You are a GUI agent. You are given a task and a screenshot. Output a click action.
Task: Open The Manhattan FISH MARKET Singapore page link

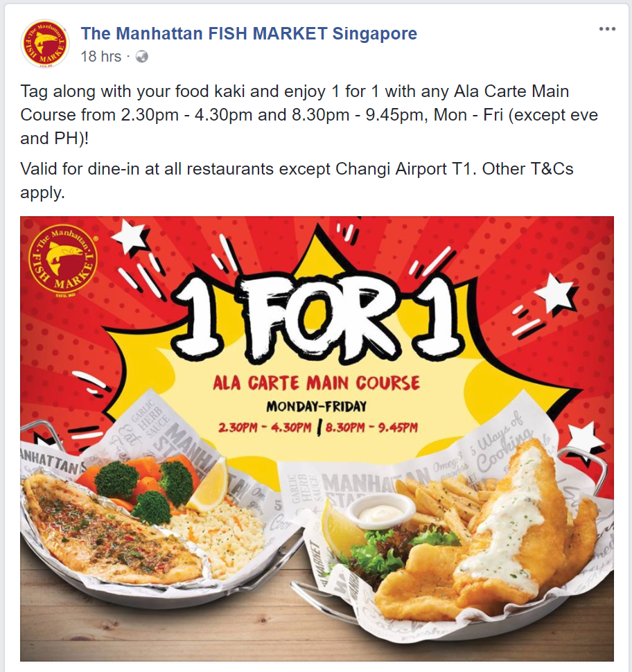[x=249, y=33]
